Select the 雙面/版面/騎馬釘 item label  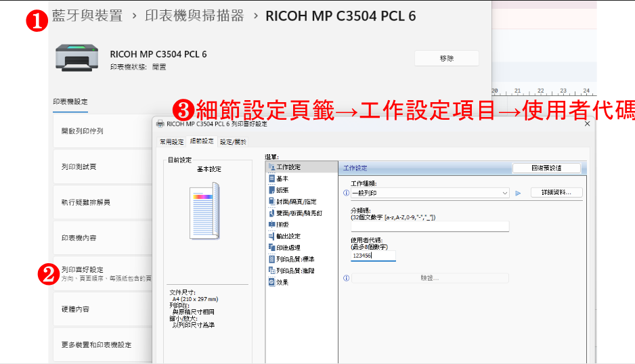click(x=299, y=213)
